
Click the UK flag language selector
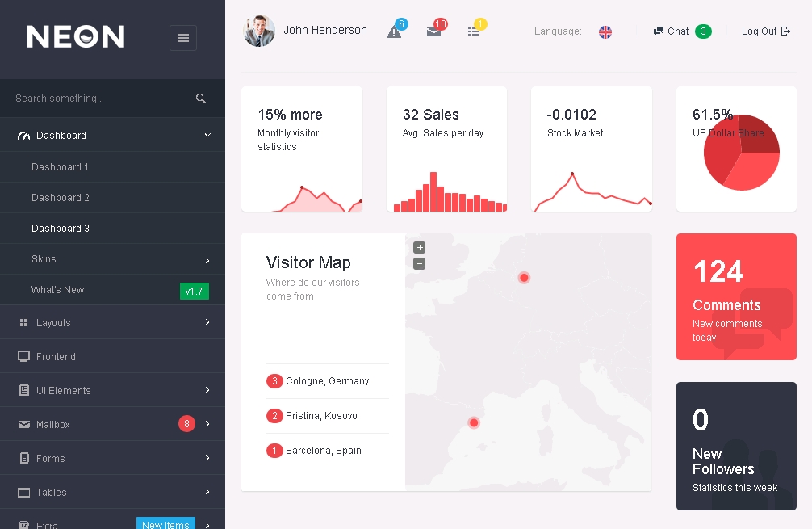(x=605, y=31)
